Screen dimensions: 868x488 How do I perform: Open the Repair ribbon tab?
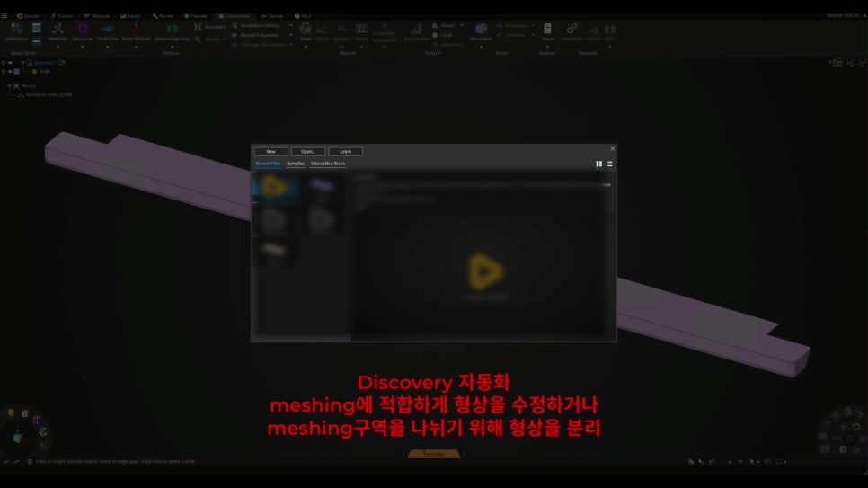point(163,16)
